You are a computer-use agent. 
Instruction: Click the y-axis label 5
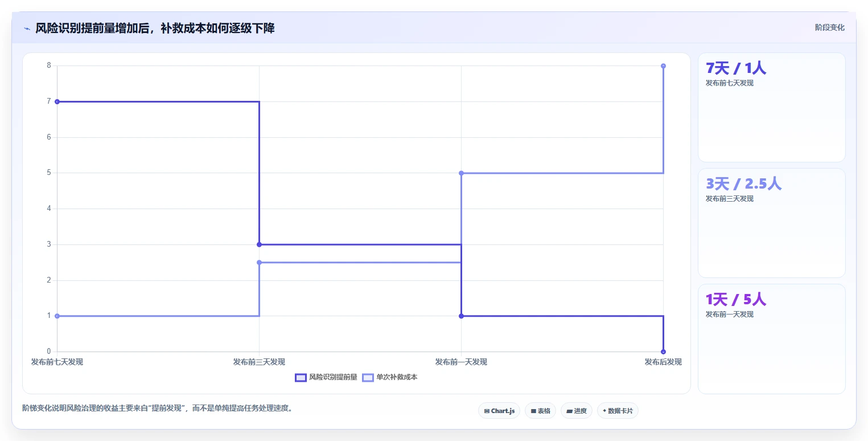49,173
